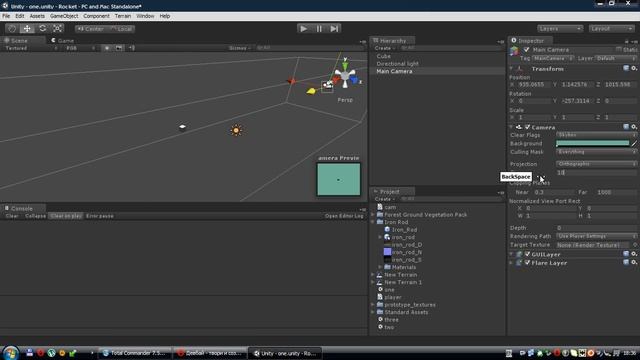Toggle Error pause in Console

100,216
